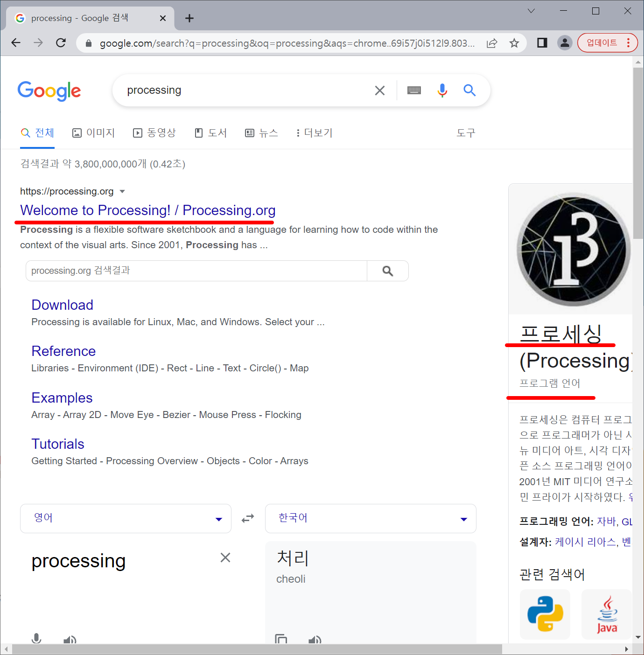Open the on-screen keyboard input tool
The height and width of the screenshot is (655, 644).
(x=414, y=91)
